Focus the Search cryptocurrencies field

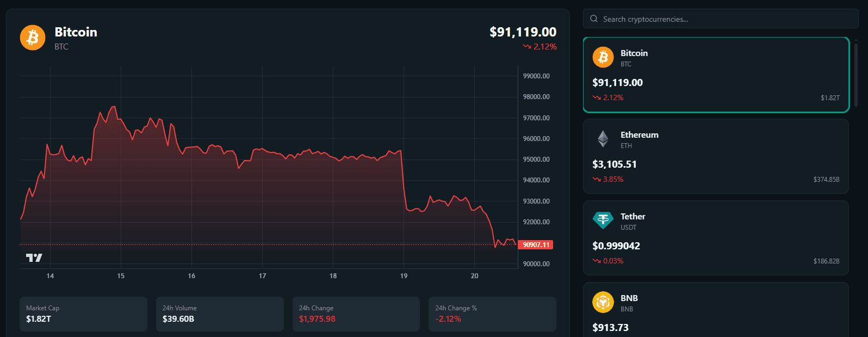723,19
